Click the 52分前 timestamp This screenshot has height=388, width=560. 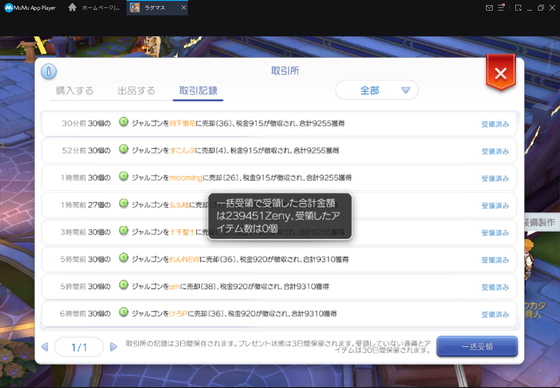(74, 150)
